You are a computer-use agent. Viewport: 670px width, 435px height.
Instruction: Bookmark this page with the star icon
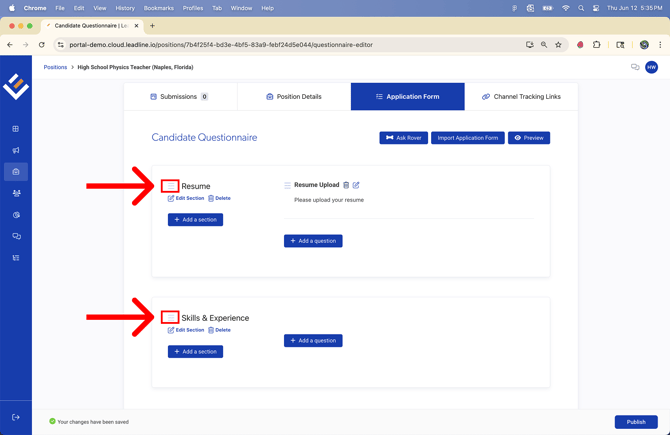[558, 45]
